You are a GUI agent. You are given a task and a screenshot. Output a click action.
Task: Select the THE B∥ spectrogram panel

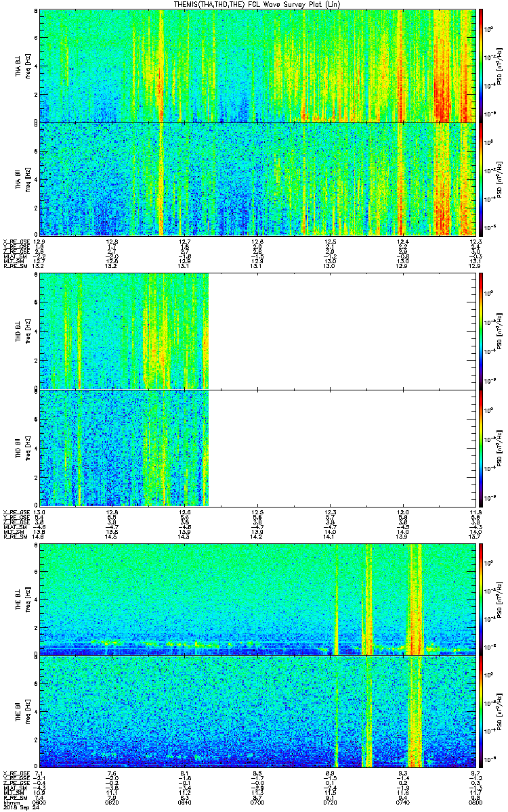point(257,711)
